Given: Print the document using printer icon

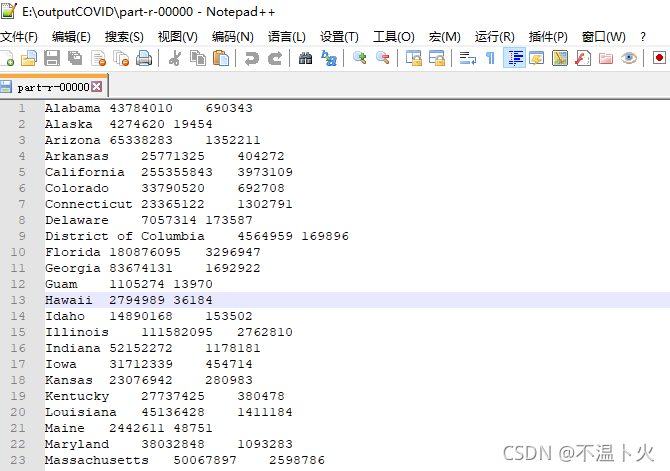Looking at the screenshot, I should pos(144,59).
